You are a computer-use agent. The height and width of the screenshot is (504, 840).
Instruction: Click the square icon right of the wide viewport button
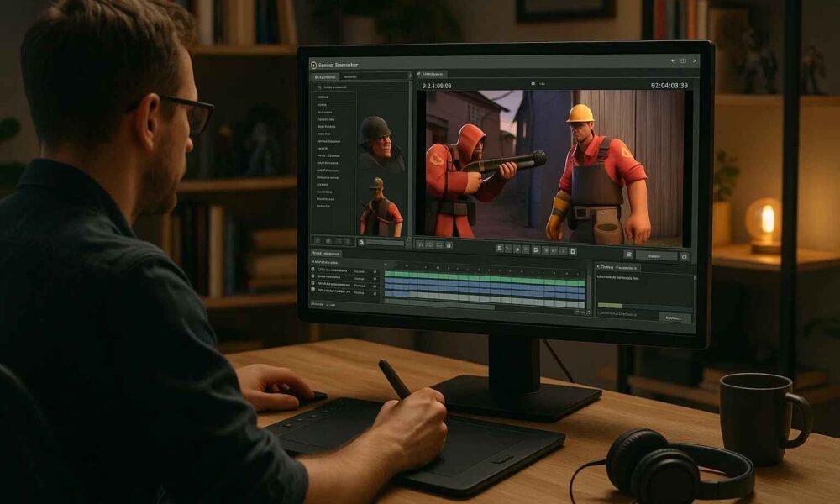point(684,257)
